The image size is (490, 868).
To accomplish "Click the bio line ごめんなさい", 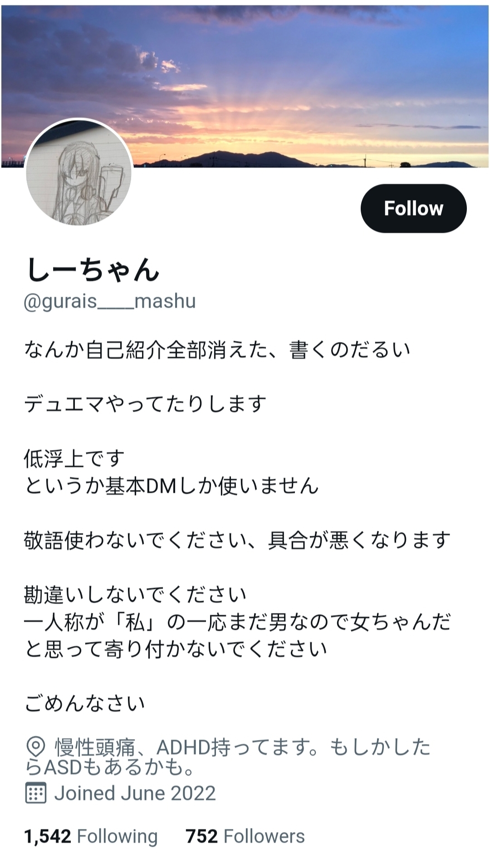I will [x=84, y=703].
